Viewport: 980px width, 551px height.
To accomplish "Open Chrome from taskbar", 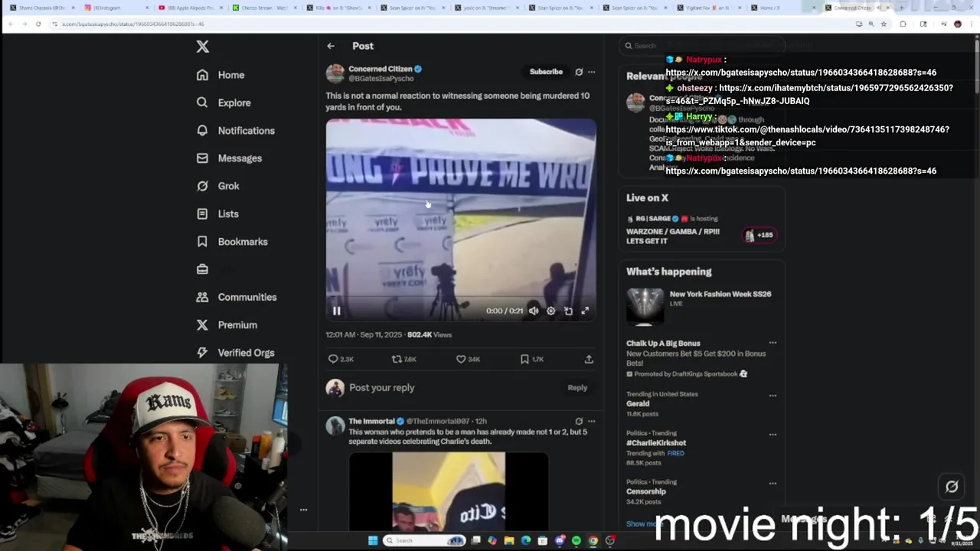I will pyautogui.click(x=593, y=540).
